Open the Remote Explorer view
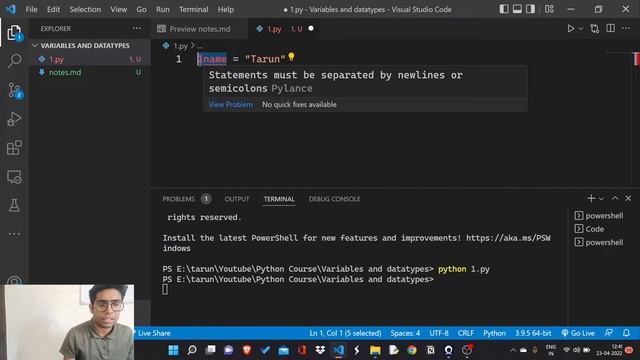This screenshot has height=360, width=640. tap(14, 177)
